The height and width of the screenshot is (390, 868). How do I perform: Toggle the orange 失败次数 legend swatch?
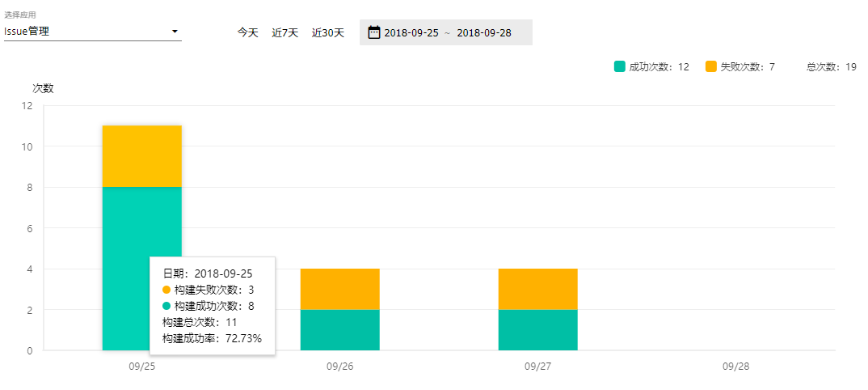[x=710, y=66]
